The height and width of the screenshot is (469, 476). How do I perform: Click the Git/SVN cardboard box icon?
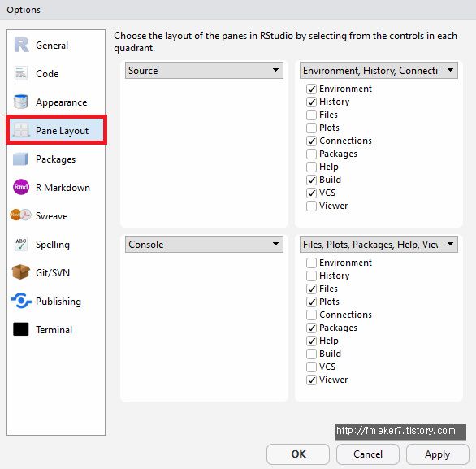20,272
